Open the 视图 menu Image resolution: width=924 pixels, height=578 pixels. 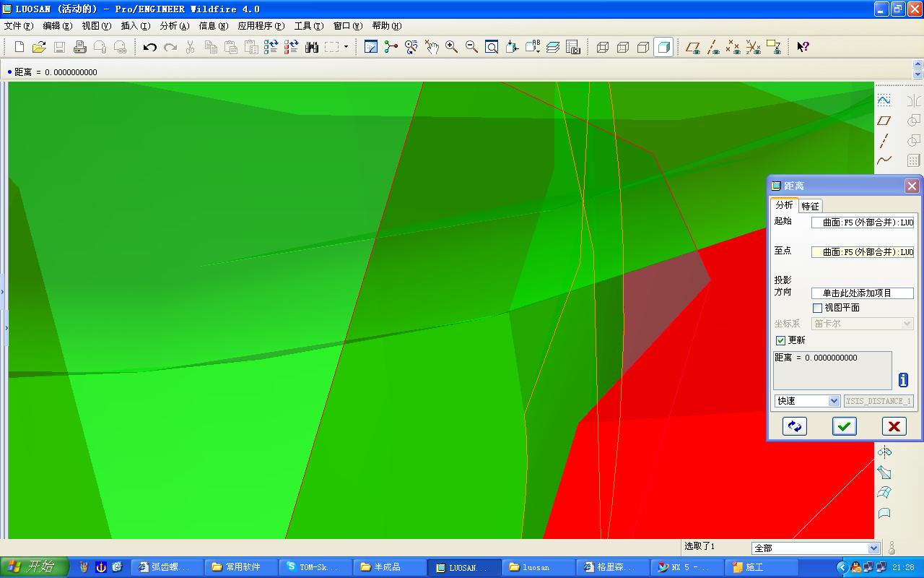click(96, 26)
